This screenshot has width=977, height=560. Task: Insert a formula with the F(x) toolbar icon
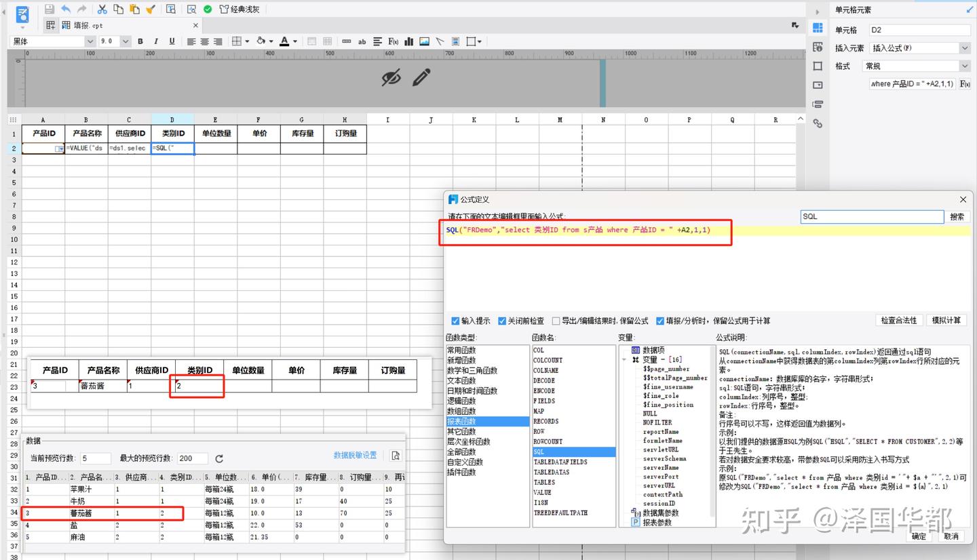click(393, 41)
